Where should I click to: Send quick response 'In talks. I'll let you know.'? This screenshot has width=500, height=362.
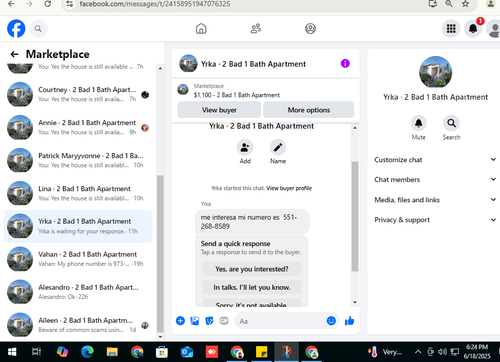pyautogui.click(x=252, y=287)
